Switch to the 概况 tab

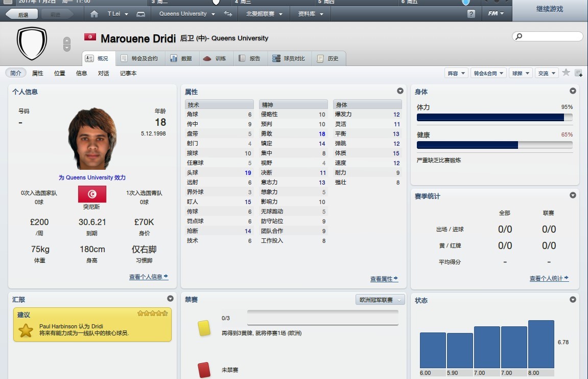99,59
